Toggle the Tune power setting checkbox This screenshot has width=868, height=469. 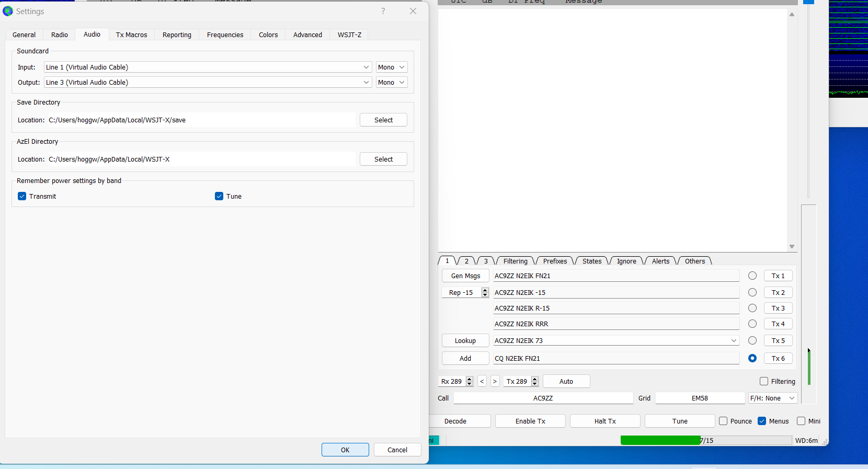pyautogui.click(x=219, y=196)
